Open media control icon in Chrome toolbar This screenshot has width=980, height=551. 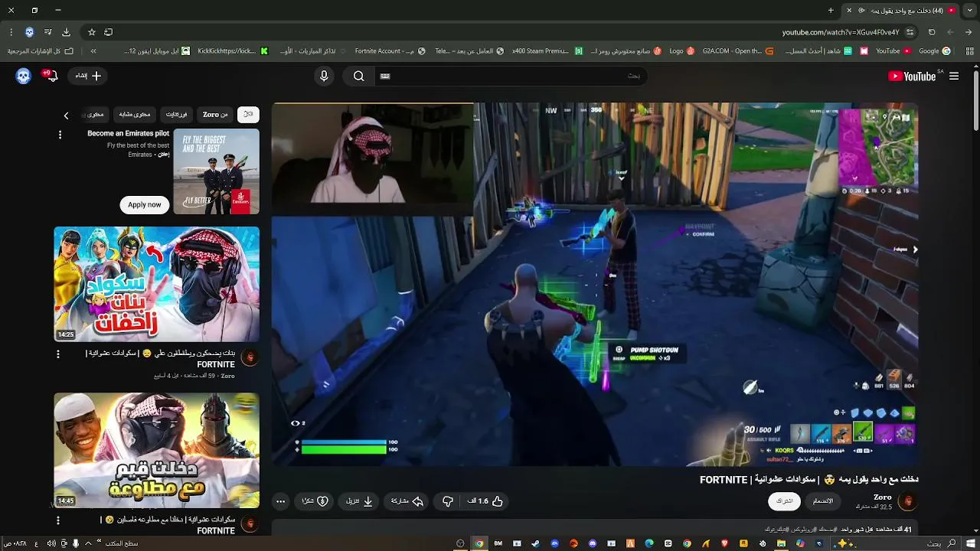click(47, 32)
